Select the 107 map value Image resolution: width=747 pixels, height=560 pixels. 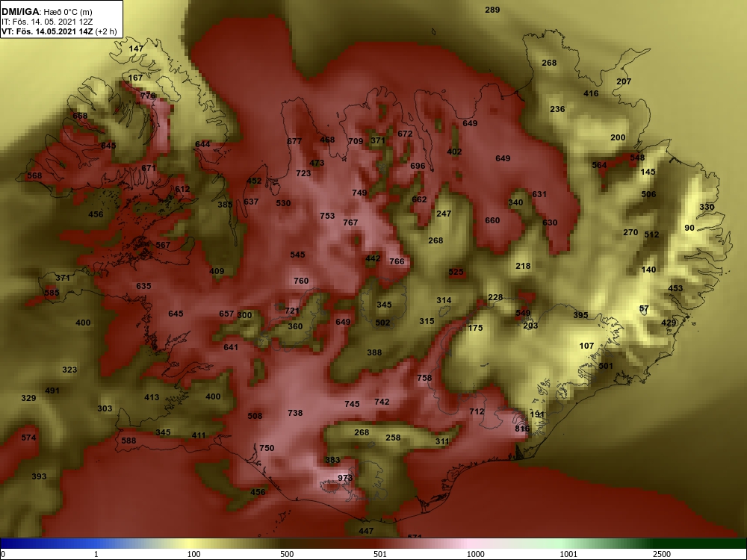click(586, 346)
